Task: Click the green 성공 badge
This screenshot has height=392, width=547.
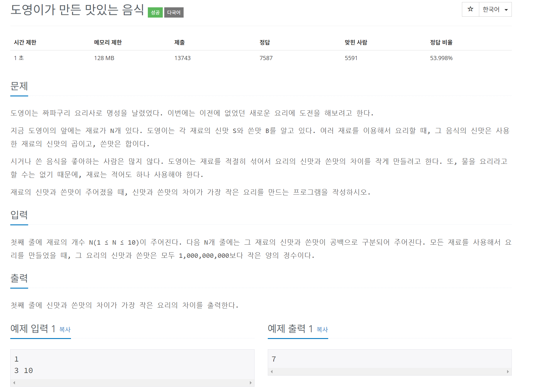Action: 155,12
